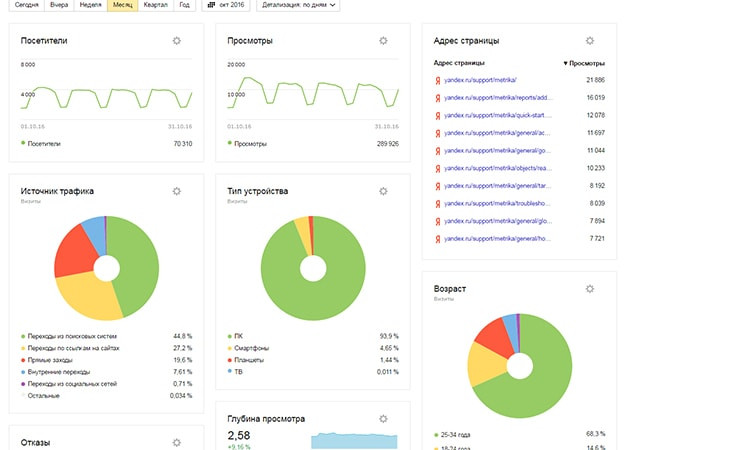The image size is (750, 450).
Task: Open settings gear of Возраст widget
Action: [x=590, y=289]
